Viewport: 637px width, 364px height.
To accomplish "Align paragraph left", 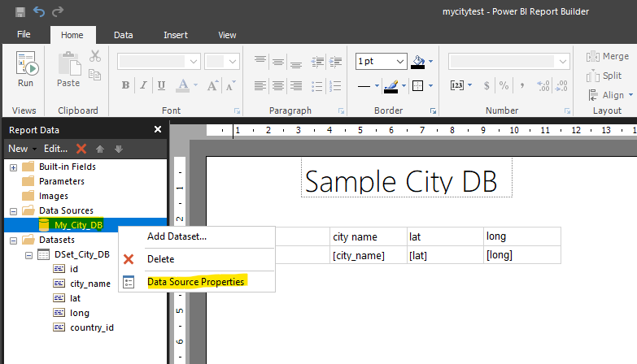I will click(x=260, y=85).
